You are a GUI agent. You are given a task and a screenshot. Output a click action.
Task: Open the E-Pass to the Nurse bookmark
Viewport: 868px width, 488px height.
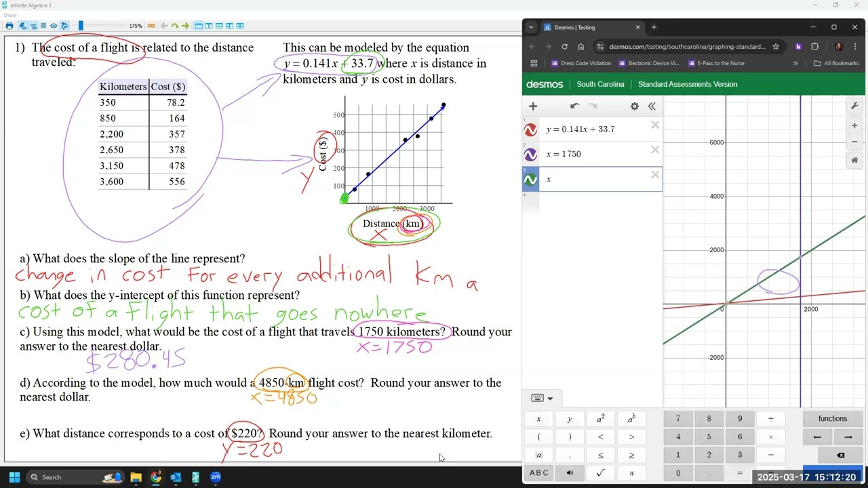715,63
